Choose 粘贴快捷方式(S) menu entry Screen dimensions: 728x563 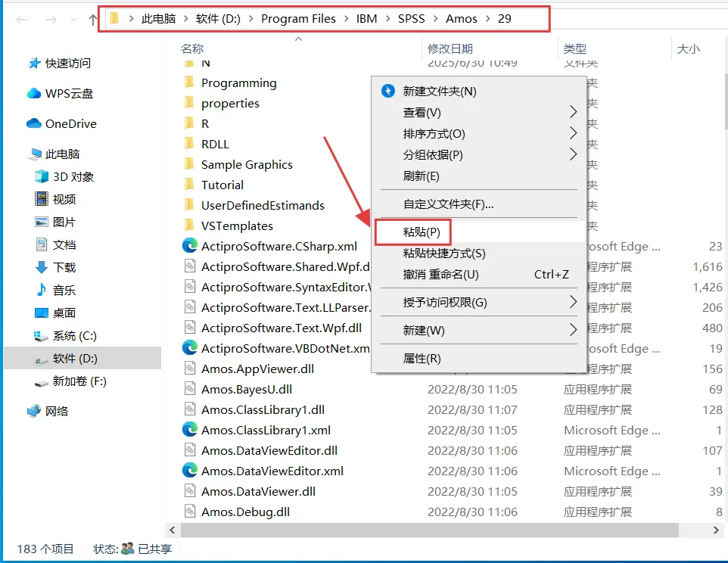(x=479, y=254)
